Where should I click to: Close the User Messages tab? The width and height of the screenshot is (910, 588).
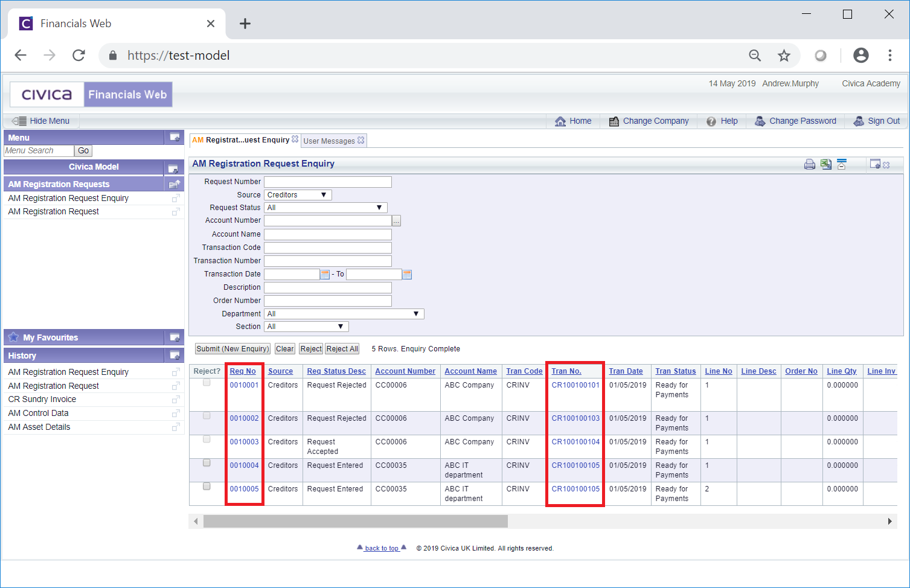click(x=360, y=140)
